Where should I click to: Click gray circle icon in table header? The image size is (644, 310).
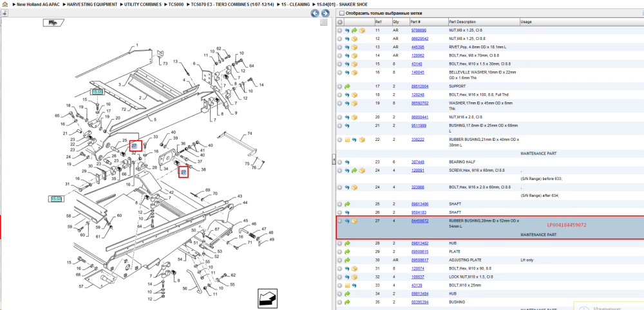(339, 22)
